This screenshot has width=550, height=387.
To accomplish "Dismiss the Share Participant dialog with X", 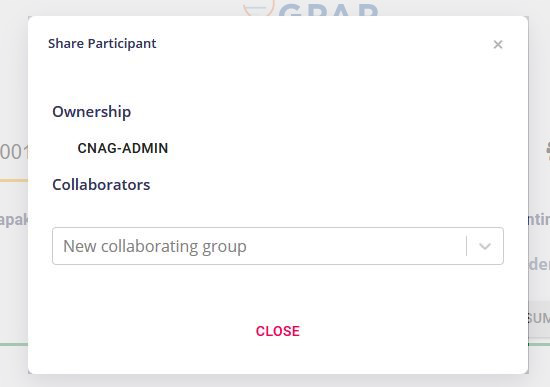I will [498, 45].
